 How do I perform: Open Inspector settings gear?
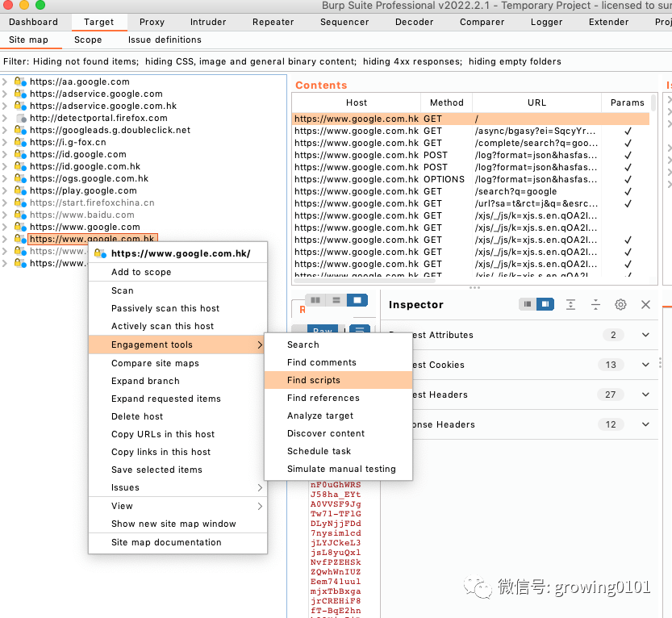[x=620, y=304]
